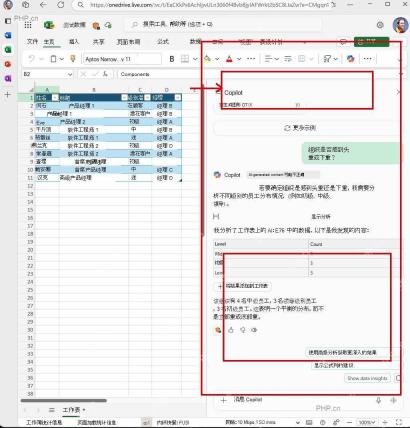Open the filter dropdown on column B header
The height and width of the screenshot is (428, 410).
point(124,98)
